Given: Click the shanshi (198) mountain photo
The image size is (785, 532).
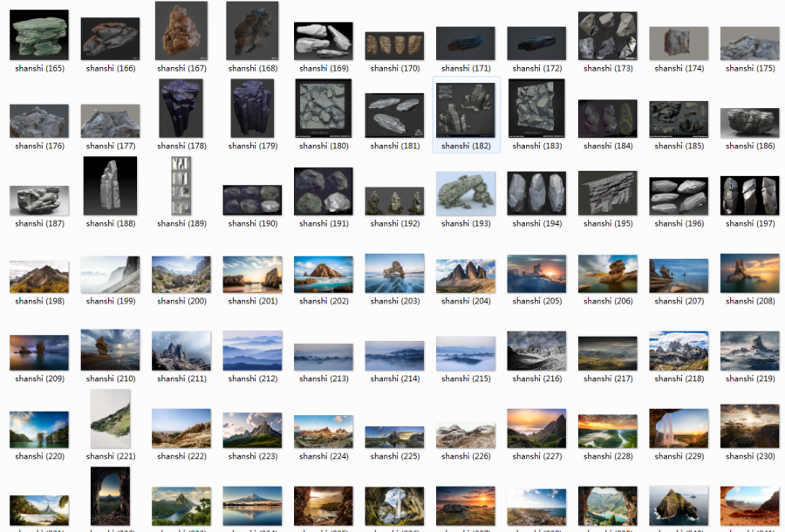Looking at the screenshot, I should 39,276.
